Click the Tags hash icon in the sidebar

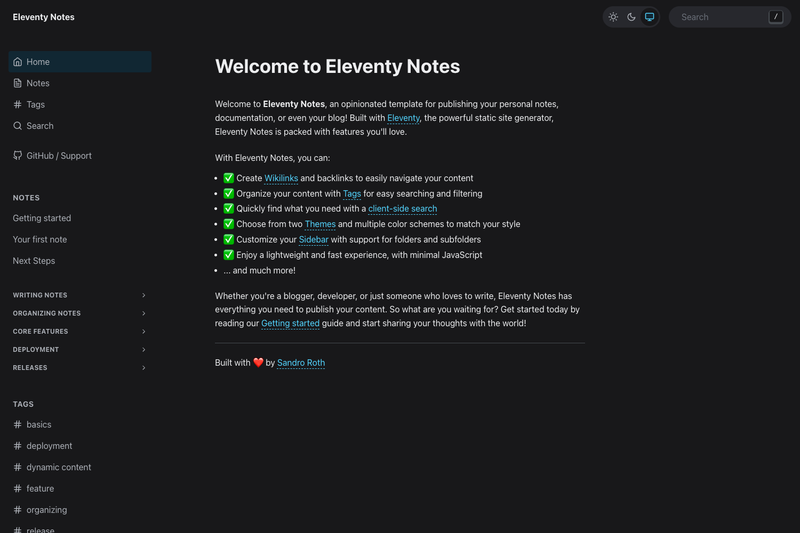(17, 105)
